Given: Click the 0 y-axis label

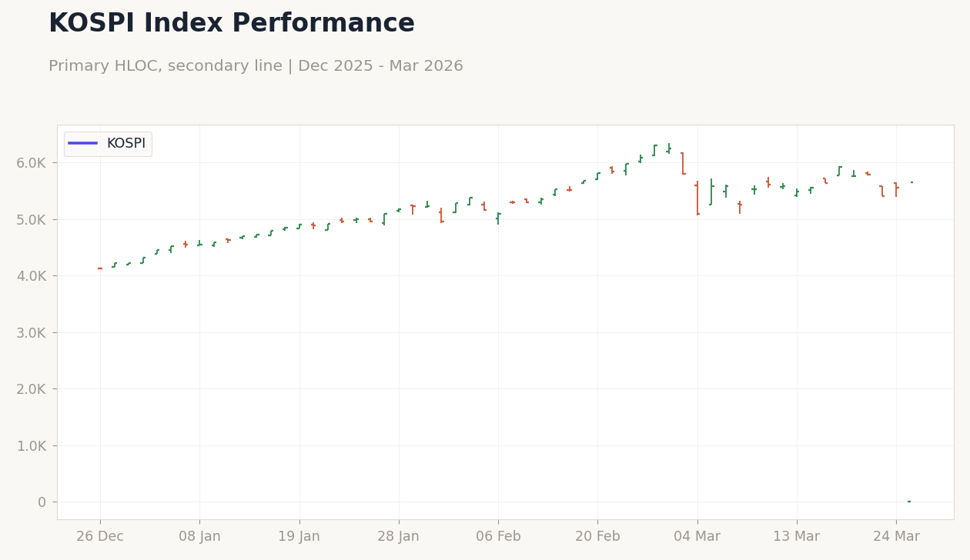Looking at the screenshot, I should coord(42,502).
